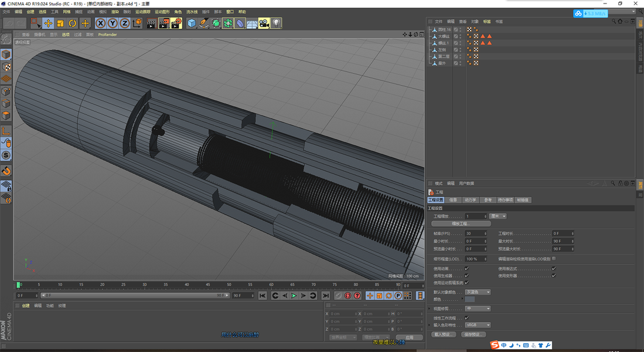Toggle the 使用表达式 checkbox
This screenshot has height=352, width=644.
pyautogui.click(x=554, y=269)
